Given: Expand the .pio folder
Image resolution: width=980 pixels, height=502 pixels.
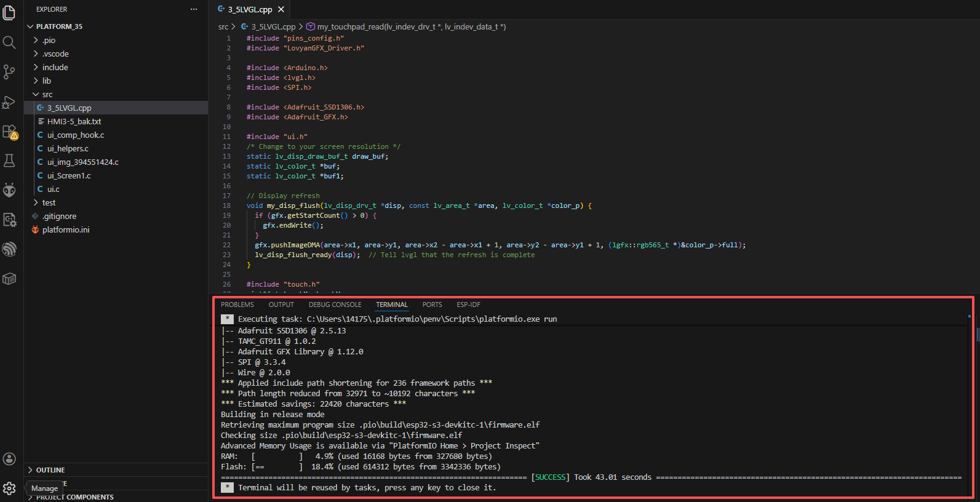Looking at the screenshot, I should [49, 41].
